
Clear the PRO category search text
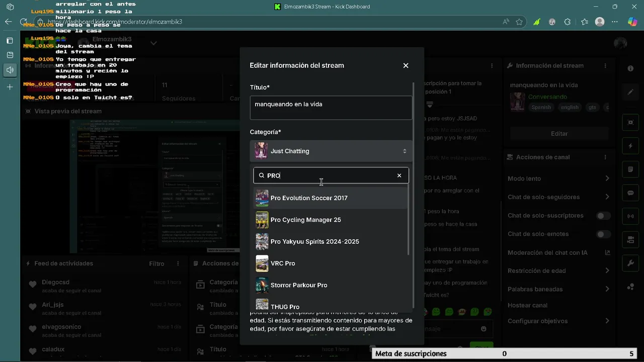pyautogui.click(x=399, y=175)
